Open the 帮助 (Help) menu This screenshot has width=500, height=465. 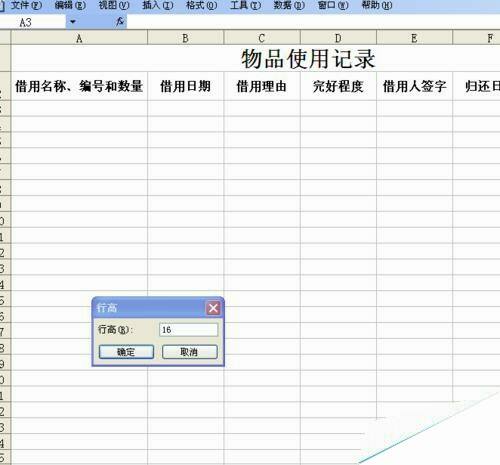377,5
